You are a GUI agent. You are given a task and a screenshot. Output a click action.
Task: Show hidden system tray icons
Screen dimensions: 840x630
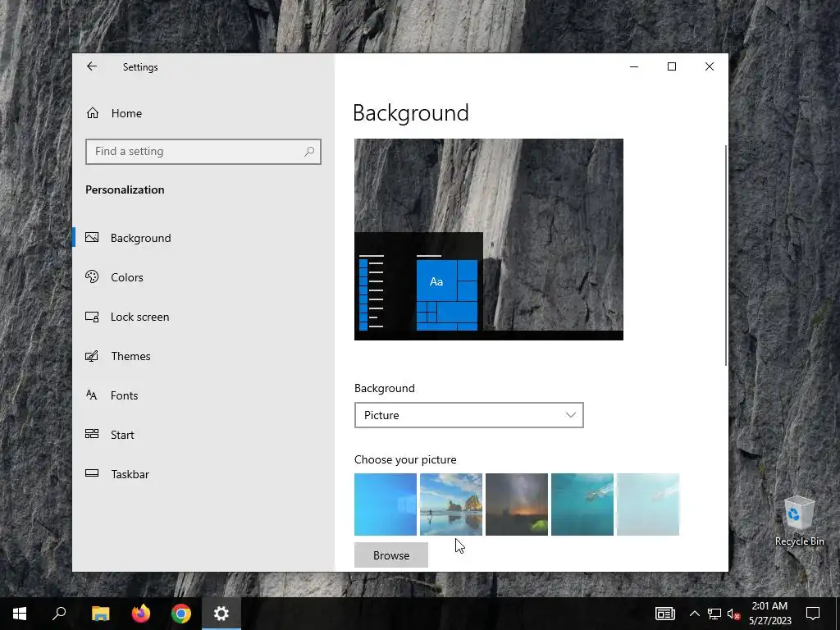[694, 614]
